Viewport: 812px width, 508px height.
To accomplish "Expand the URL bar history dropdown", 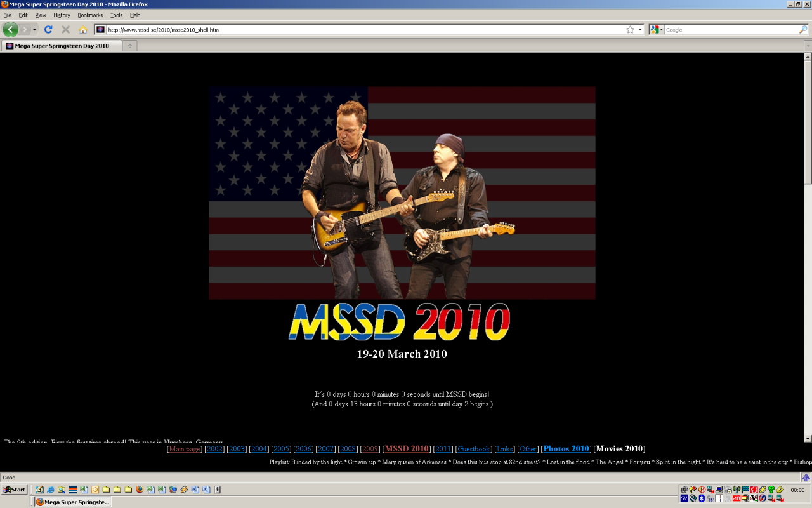I will coord(640,30).
